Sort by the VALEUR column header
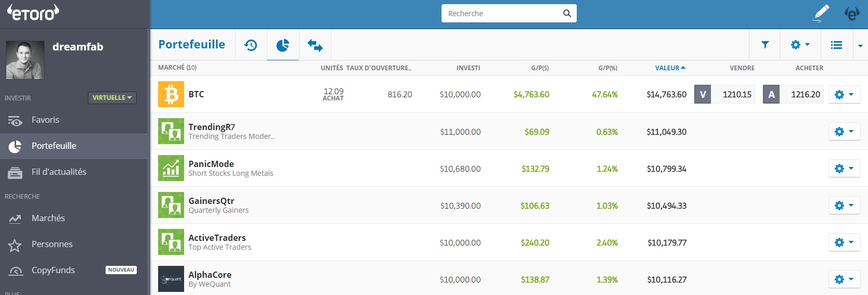 tap(670, 68)
